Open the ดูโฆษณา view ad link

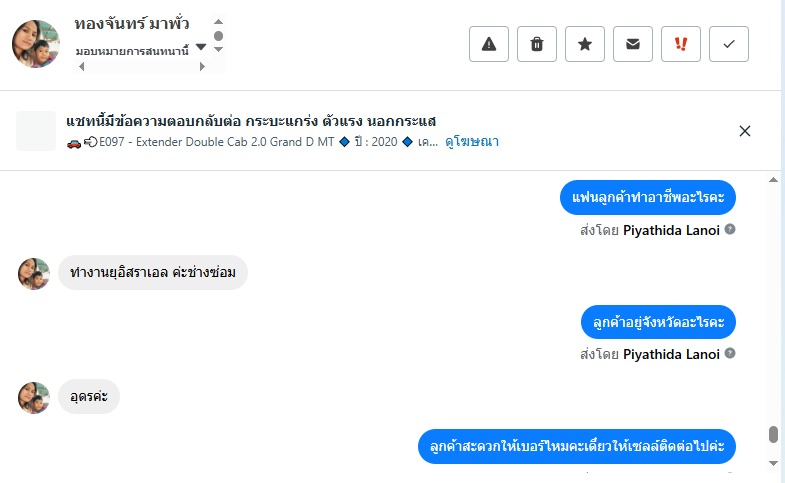click(472, 142)
